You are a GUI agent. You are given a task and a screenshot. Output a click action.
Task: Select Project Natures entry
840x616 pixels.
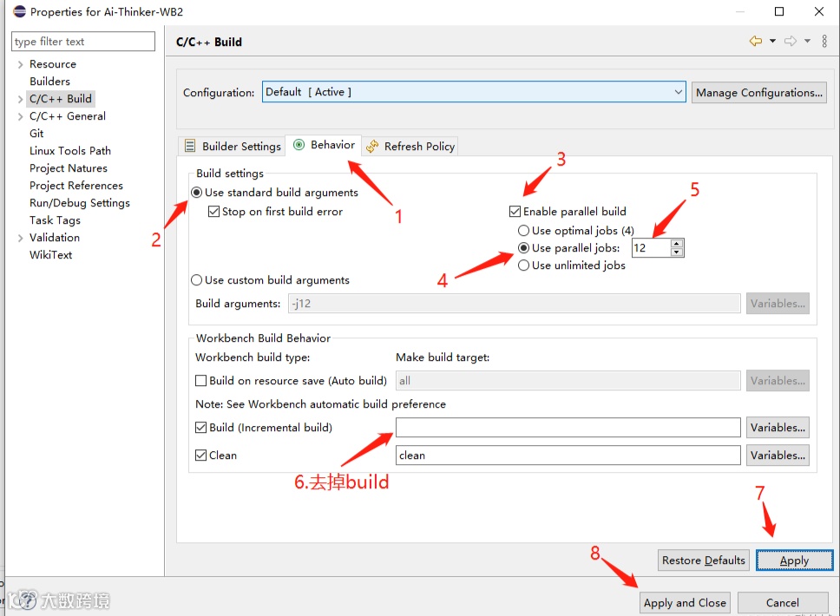(69, 168)
